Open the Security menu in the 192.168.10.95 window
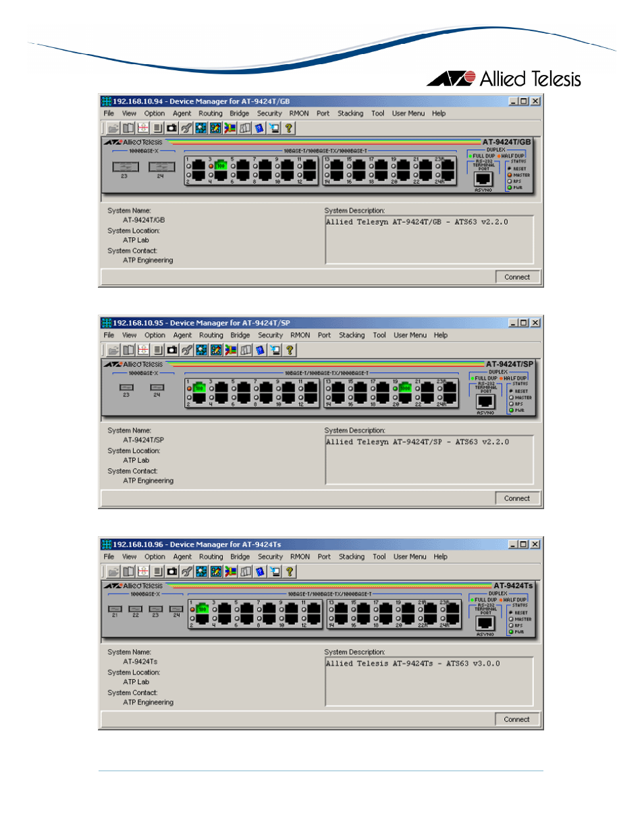Screen dimensions: 644x834 [x=270, y=335]
